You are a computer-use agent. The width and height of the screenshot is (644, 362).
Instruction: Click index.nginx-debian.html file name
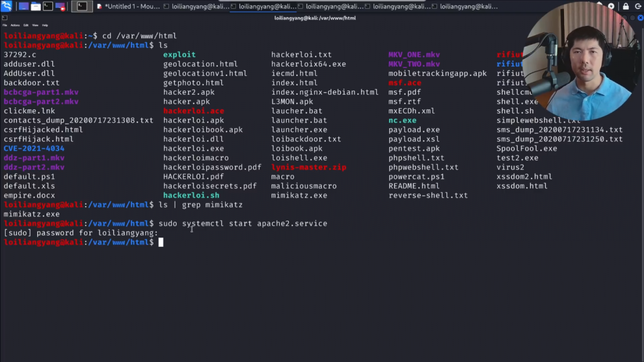point(325,92)
